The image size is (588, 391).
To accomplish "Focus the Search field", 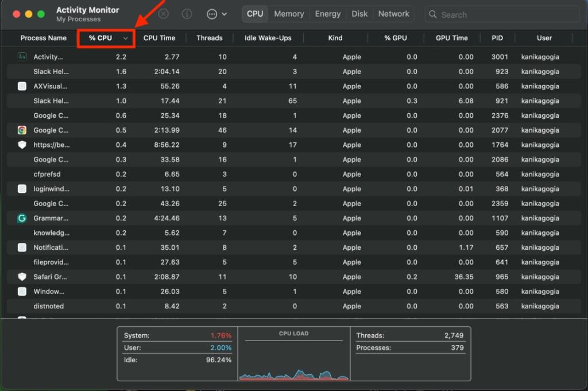I will click(x=502, y=14).
